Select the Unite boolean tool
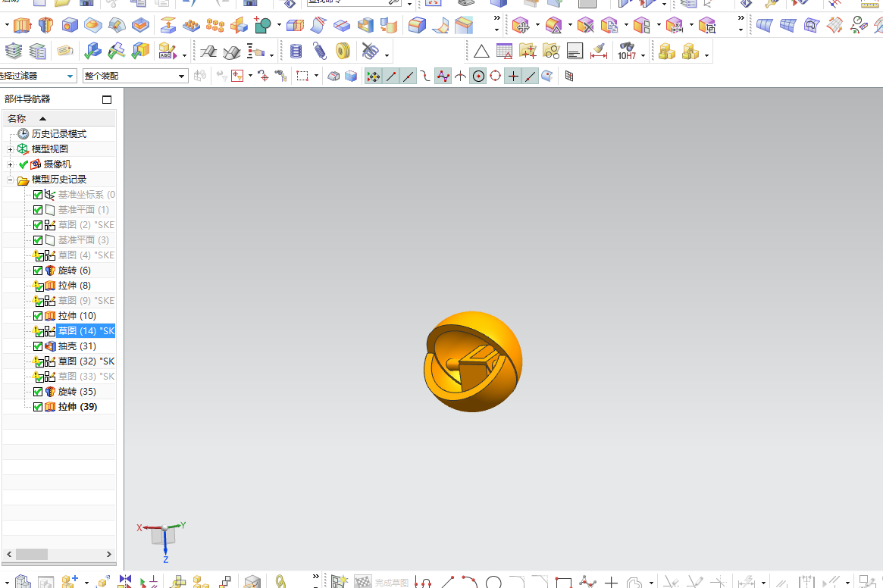This screenshot has height=588, width=883. tap(262, 25)
